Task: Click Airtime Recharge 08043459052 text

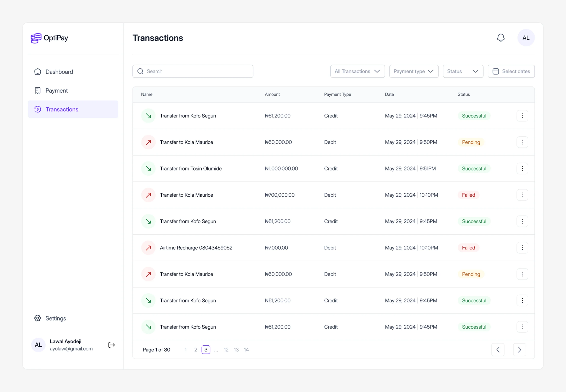Action: 196,248
